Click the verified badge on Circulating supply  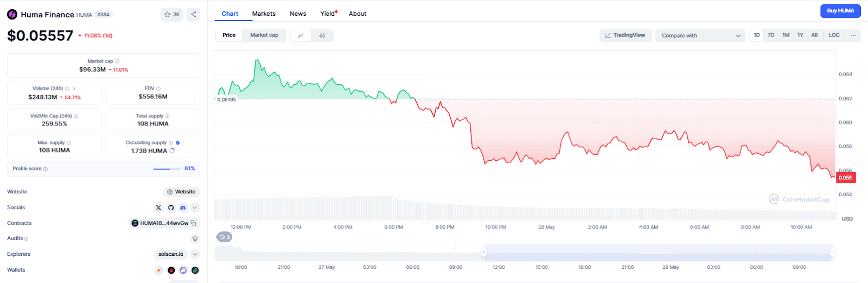click(178, 143)
